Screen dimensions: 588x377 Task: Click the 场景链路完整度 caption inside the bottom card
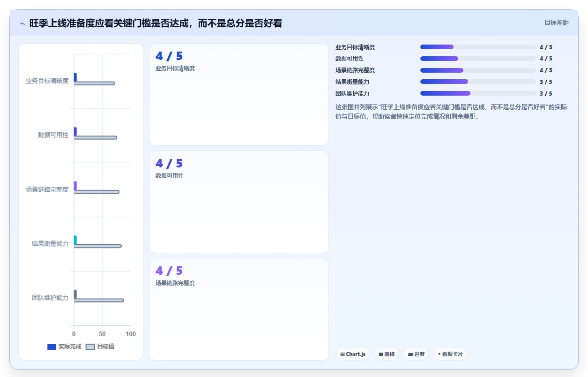175,283
